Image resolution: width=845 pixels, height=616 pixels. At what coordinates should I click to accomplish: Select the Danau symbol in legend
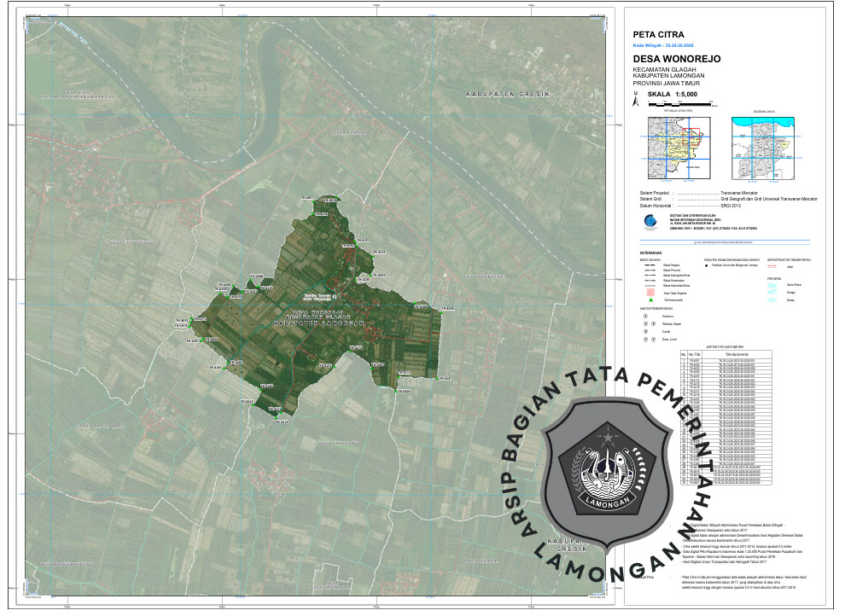tap(772, 300)
